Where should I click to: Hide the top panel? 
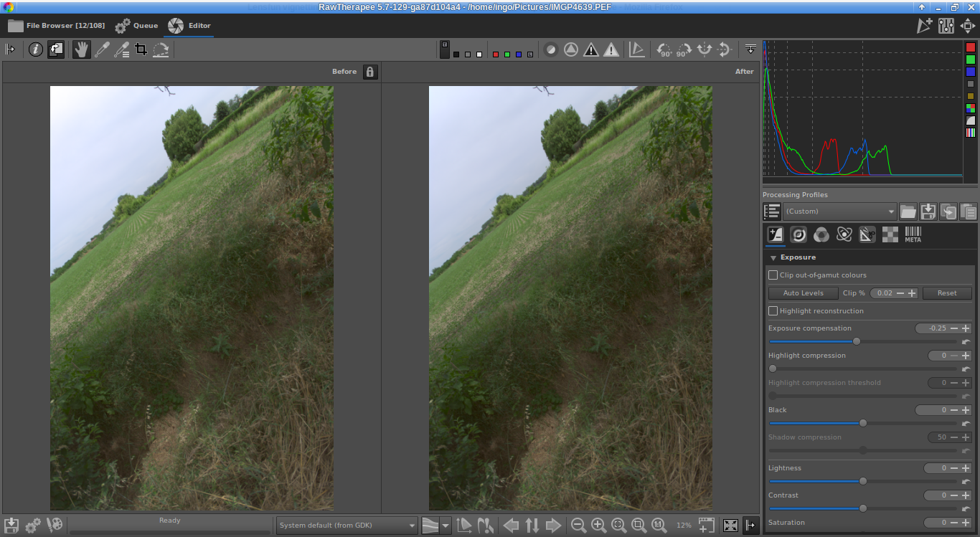click(750, 49)
